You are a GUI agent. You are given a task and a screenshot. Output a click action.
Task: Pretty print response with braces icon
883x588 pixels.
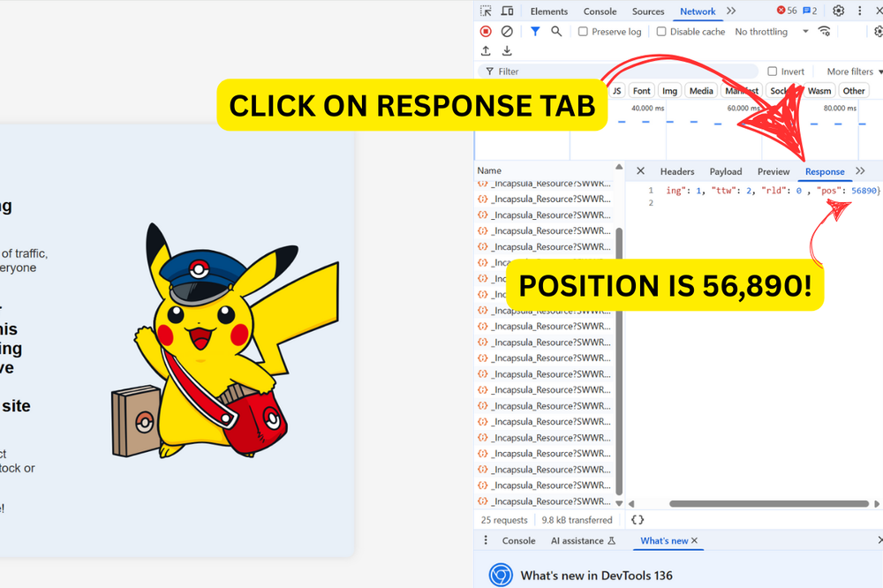[x=638, y=520]
